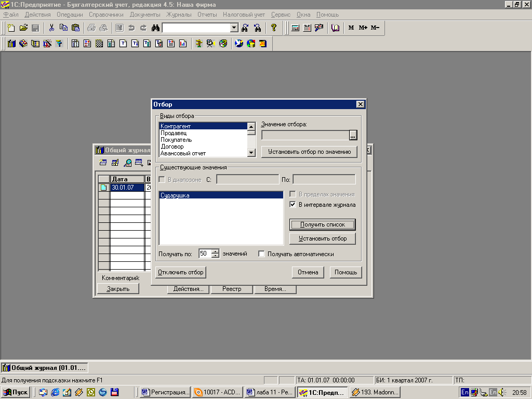Enable 'Получать автоматически' checkbox
The height and width of the screenshot is (399, 532).
point(262,254)
